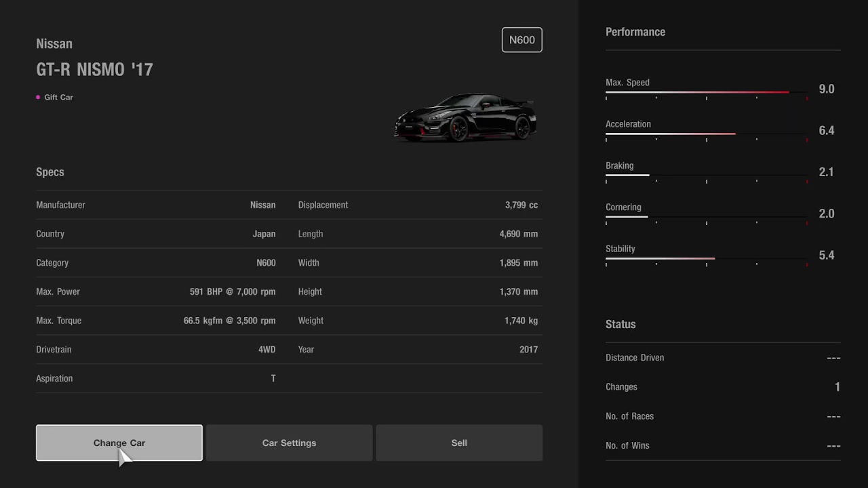
Task: Click the Stability performance bar
Action: click(707, 258)
